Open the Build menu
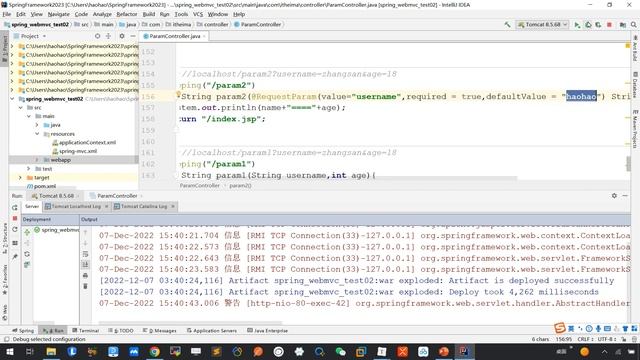 coord(149,14)
